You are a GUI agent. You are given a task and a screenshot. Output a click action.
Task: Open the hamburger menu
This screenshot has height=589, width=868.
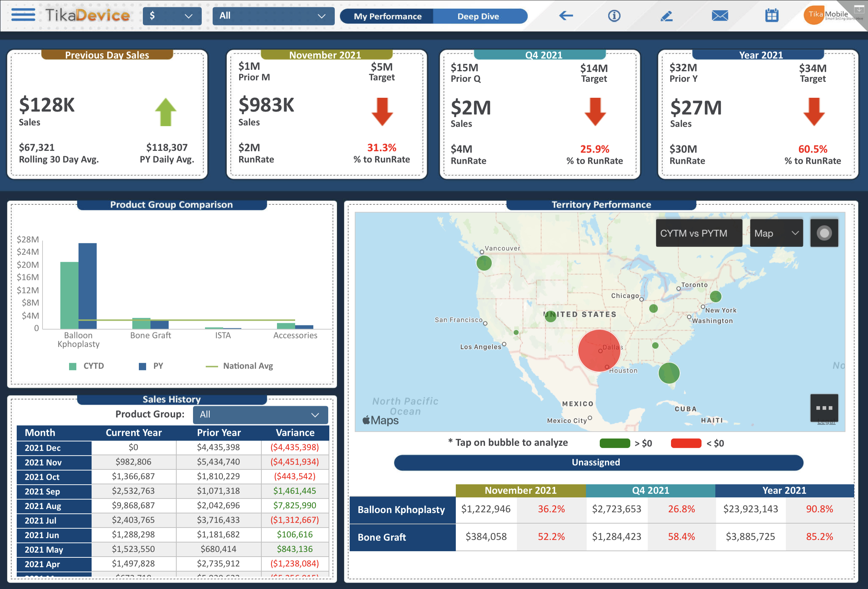click(23, 15)
